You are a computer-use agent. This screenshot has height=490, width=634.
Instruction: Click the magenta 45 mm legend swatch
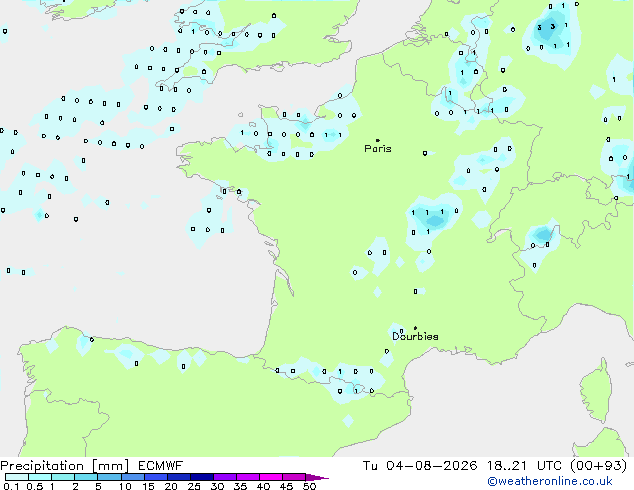point(294,477)
